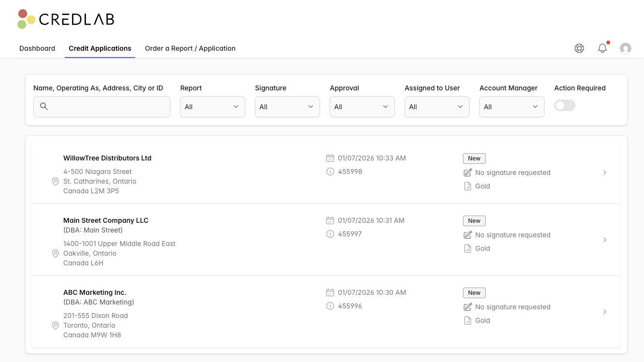Expand the ABC Marketing Inc. row chevron

coord(605,312)
